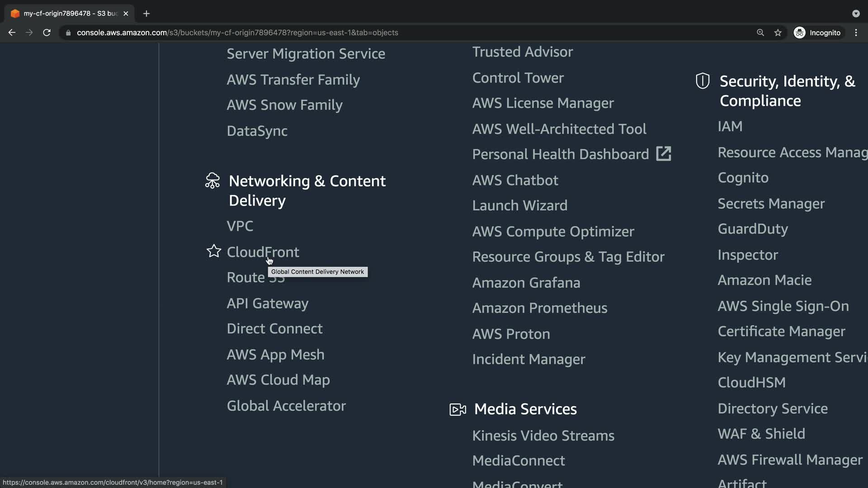The image size is (868, 488).
Task: Open the Incognito profile menu
Action: point(817,33)
